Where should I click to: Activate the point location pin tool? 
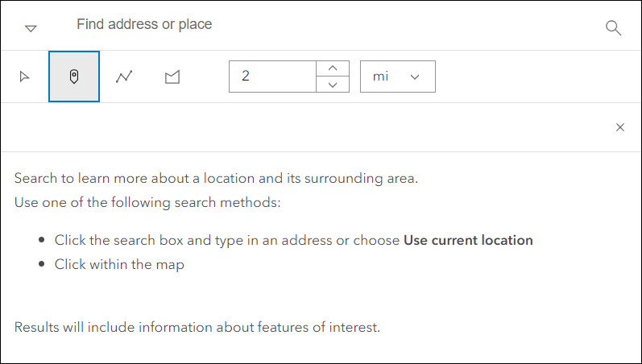[74, 77]
